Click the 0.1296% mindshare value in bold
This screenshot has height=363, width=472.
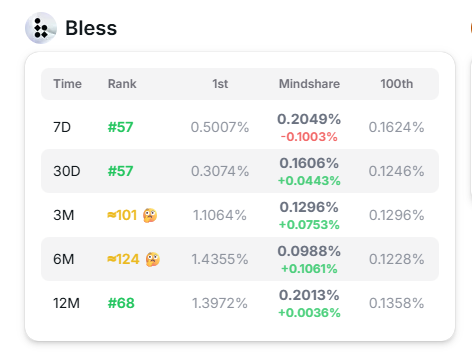click(x=309, y=207)
